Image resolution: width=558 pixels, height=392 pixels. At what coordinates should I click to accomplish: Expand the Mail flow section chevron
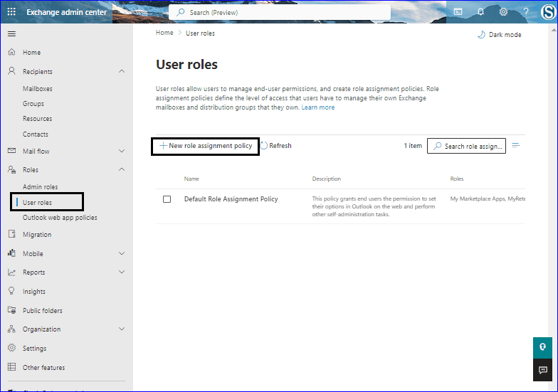pos(122,151)
